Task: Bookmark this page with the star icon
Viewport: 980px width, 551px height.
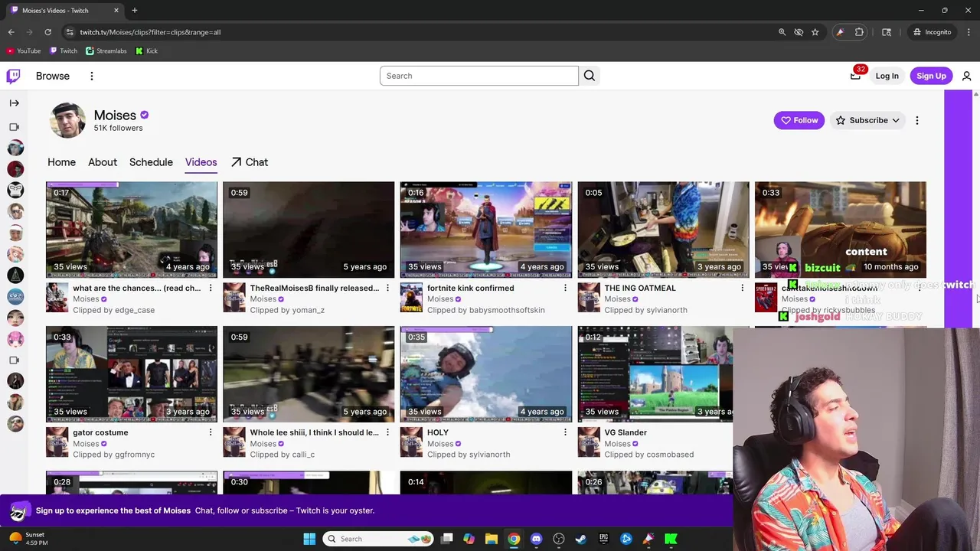Action: pyautogui.click(x=815, y=32)
